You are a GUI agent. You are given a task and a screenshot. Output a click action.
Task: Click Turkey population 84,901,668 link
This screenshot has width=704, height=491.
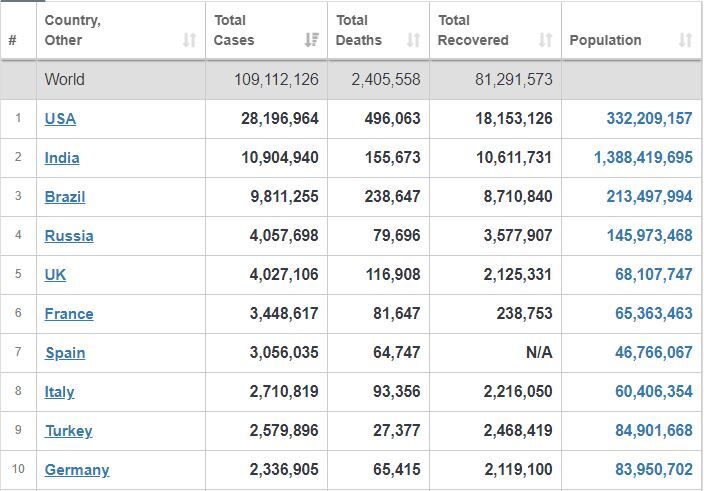(654, 430)
